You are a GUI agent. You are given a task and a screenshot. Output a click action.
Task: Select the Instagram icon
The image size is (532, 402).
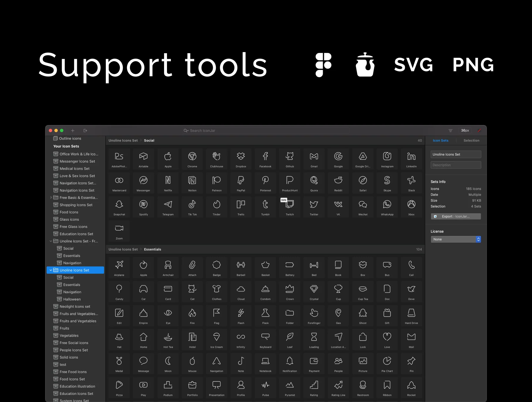click(x=387, y=159)
